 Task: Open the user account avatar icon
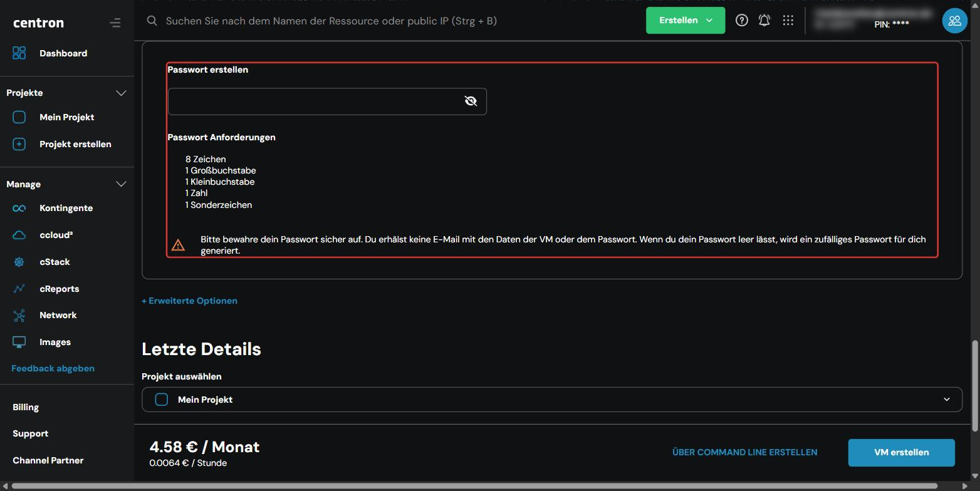point(954,21)
